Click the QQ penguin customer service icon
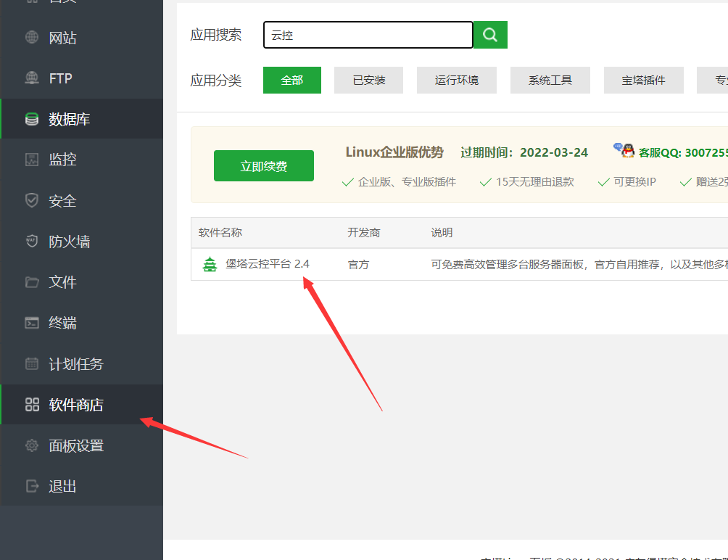 click(x=628, y=151)
